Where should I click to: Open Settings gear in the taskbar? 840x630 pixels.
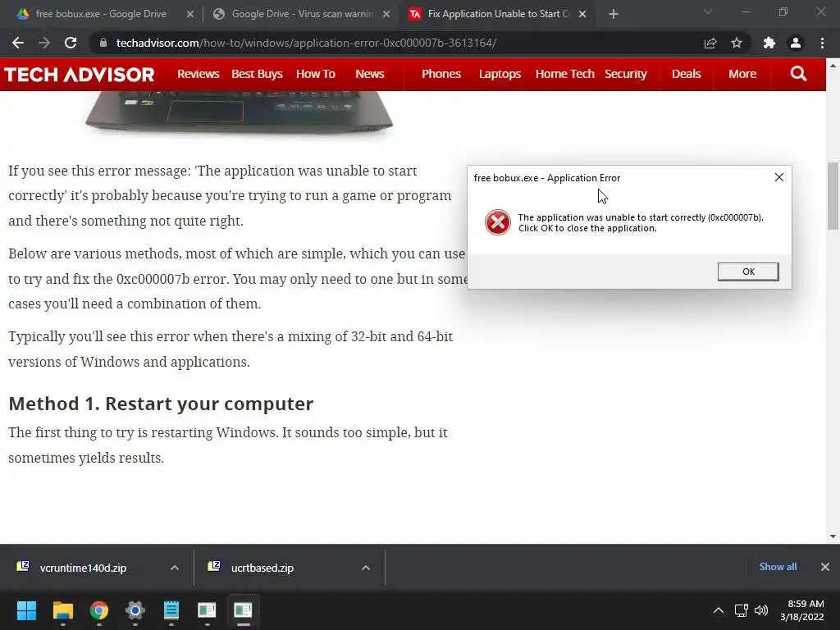135,610
